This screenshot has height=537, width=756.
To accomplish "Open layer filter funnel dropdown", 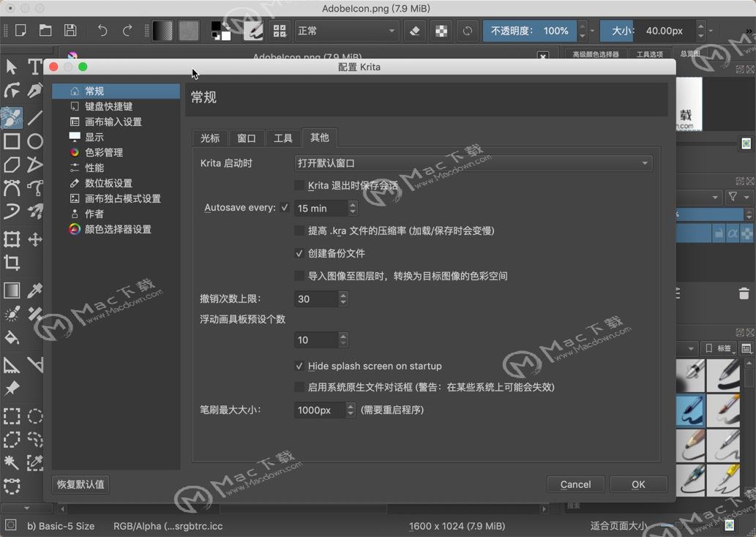I will [738, 197].
